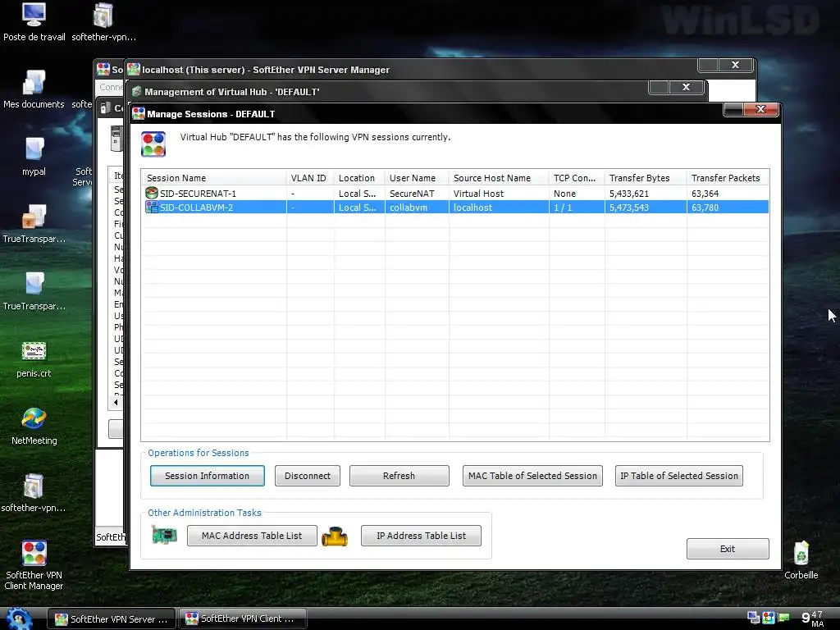
Task: Sort by TCP Connections column header
Action: click(577, 178)
